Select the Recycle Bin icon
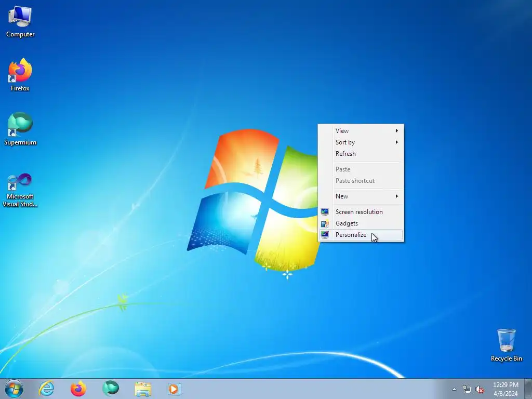The width and height of the screenshot is (532, 399). pyautogui.click(x=506, y=345)
